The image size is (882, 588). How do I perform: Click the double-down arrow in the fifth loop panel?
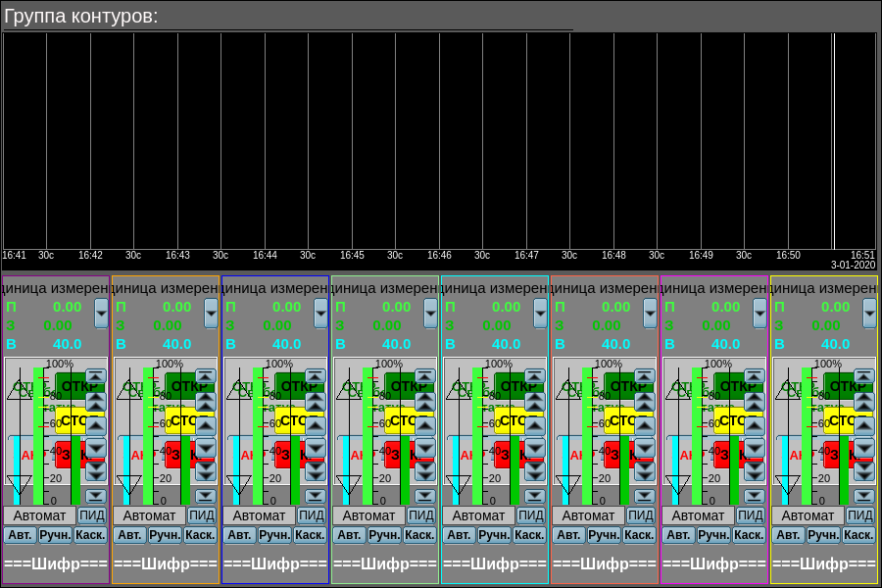[534, 471]
